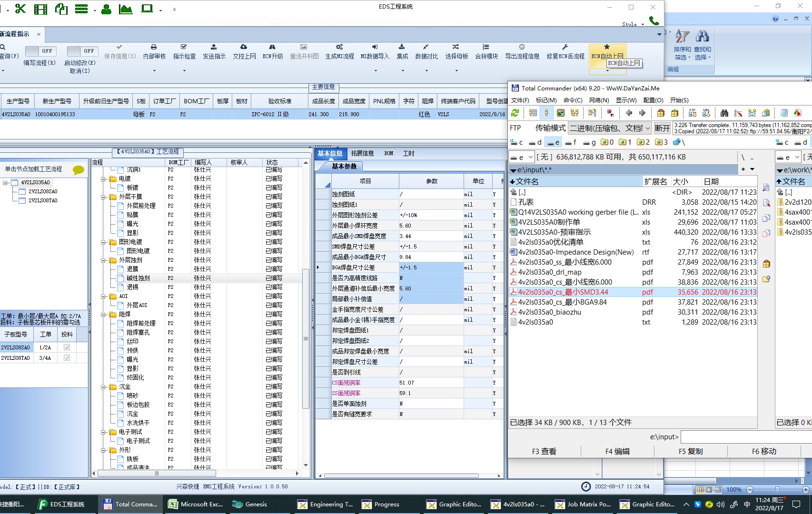Screen dimensions: 812x514
Task: Collapse the 电镀 folder in the process tree
Action: [103, 179]
